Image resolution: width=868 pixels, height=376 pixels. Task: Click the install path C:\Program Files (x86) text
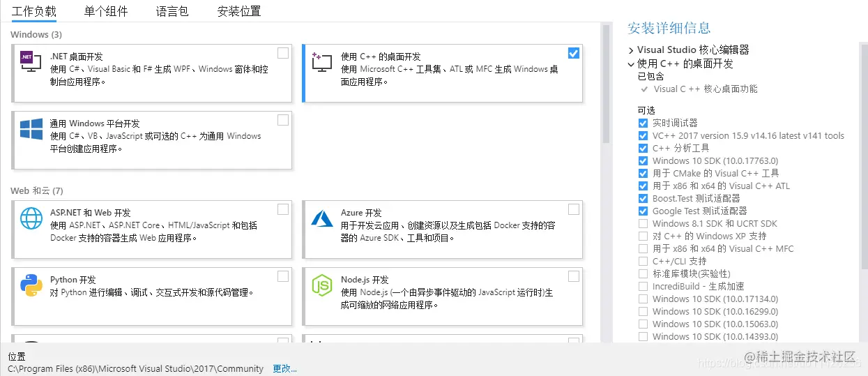point(136,368)
